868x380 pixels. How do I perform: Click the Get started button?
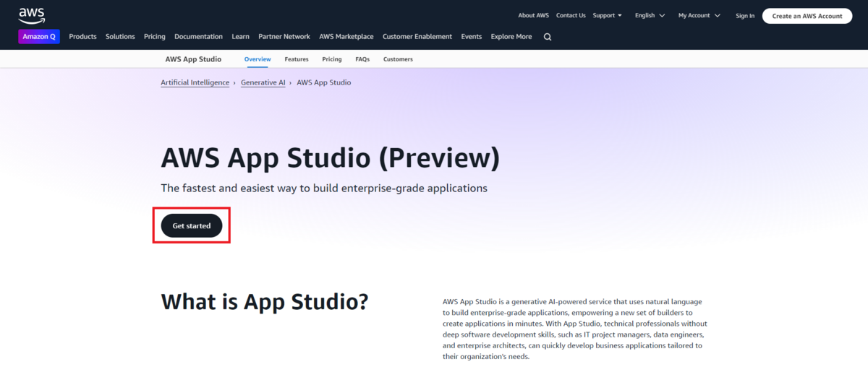[192, 225]
